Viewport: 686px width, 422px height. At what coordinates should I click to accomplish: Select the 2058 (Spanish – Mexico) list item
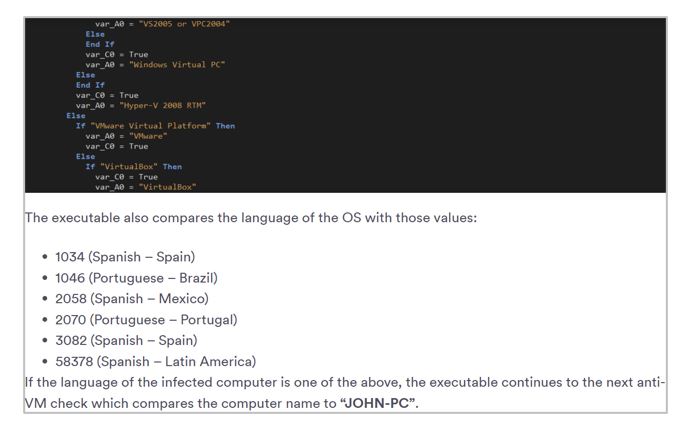click(x=131, y=299)
